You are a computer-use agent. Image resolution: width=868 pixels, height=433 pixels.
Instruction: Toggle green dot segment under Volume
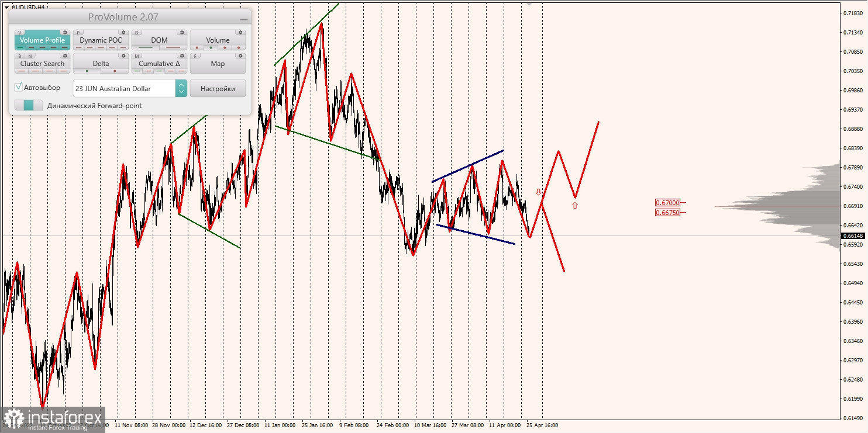[x=211, y=47]
